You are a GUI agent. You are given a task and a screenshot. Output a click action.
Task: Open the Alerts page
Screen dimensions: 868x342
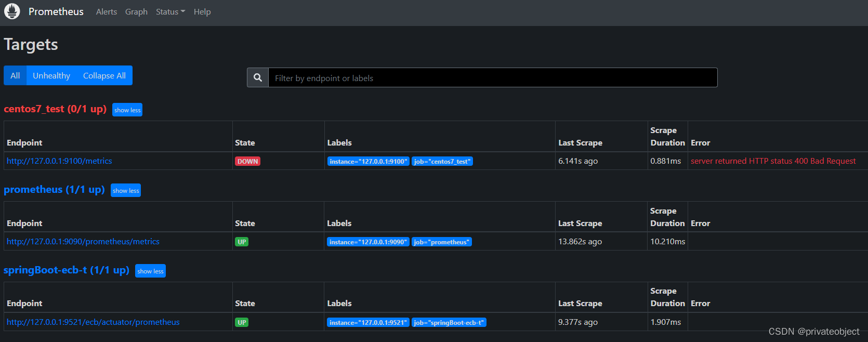point(107,11)
